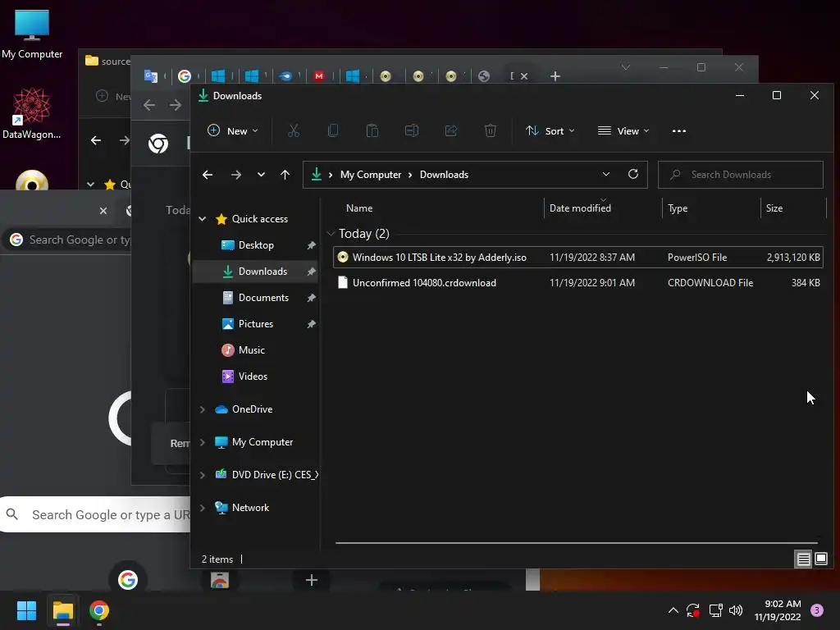
Task: Click the sync update tray icon
Action: [x=692, y=610]
